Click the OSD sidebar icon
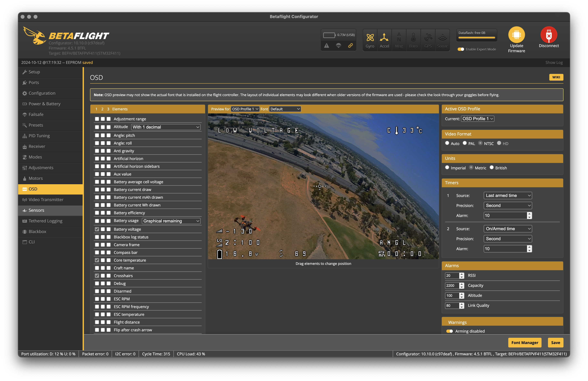Image resolution: width=588 pixels, height=381 pixels. (25, 189)
